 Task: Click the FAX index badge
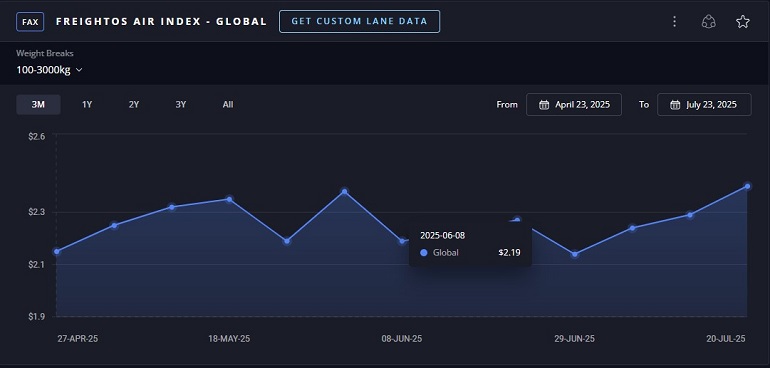[x=30, y=22]
